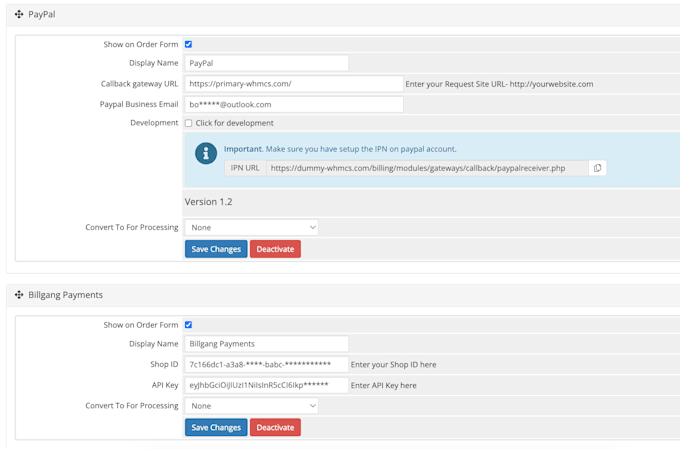Click the blue info icon in the notice
The width and height of the screenshot is (680, 449).
[x=206, y=154]
